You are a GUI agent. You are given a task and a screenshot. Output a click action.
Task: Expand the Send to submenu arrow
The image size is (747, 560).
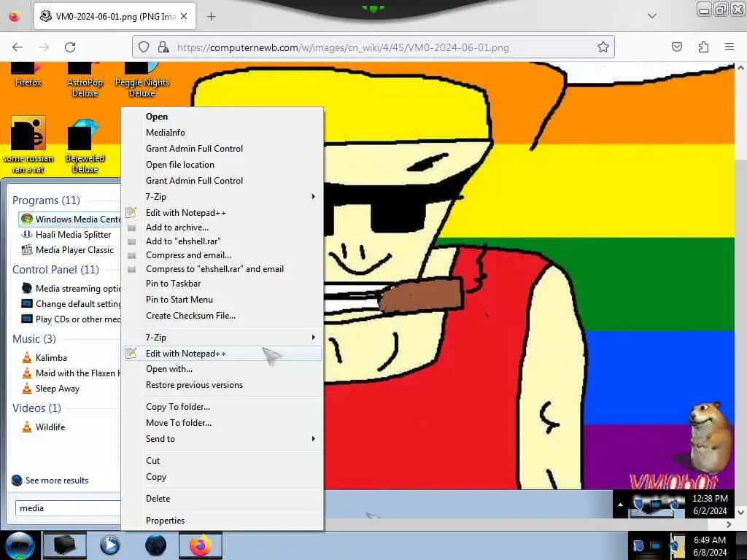[313, 438]
